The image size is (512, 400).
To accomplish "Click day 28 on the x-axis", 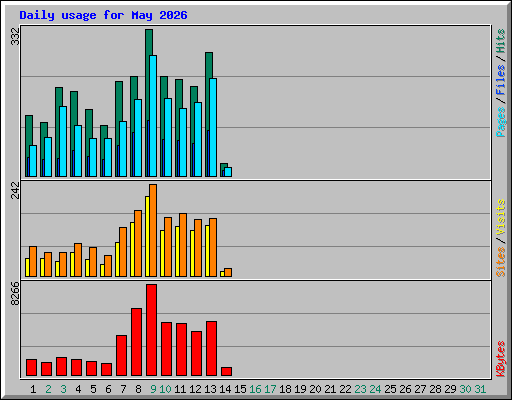I will [x=435, y=389].
